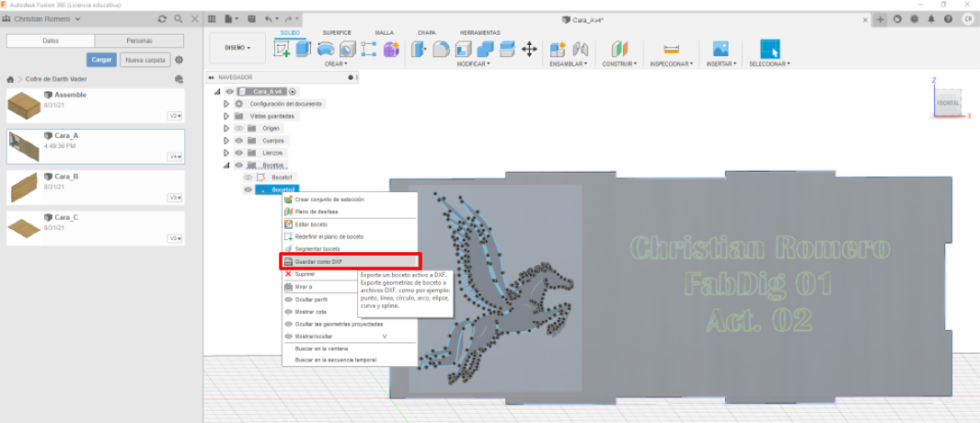
Task: Select the Shell tool
Action: (x=463, y=49)
